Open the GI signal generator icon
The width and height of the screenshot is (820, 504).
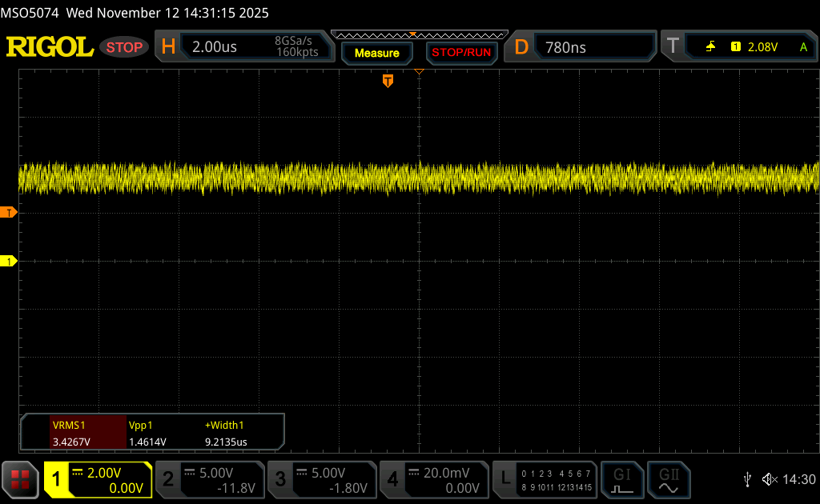[622, 479]
